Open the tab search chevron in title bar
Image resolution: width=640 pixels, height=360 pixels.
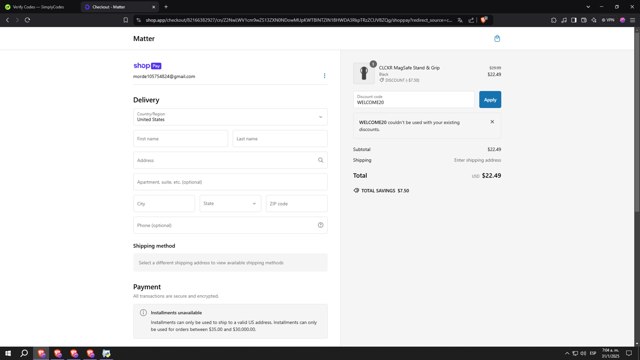[x=588, y=7]
